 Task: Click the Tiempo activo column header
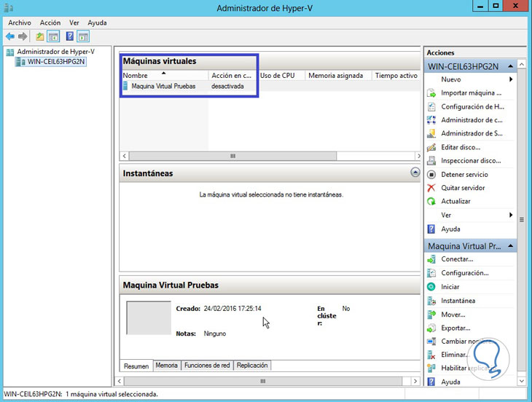click(x=396, y=75)
